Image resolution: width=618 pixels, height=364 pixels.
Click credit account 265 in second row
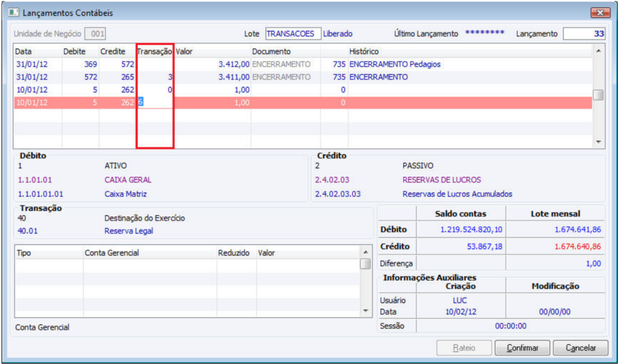point(127,77)
